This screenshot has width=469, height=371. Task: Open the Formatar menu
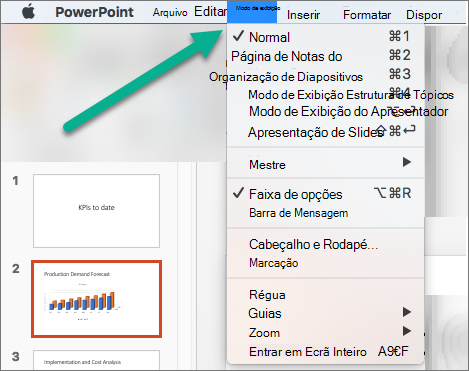pyautogui.click(x=367, y=15)
